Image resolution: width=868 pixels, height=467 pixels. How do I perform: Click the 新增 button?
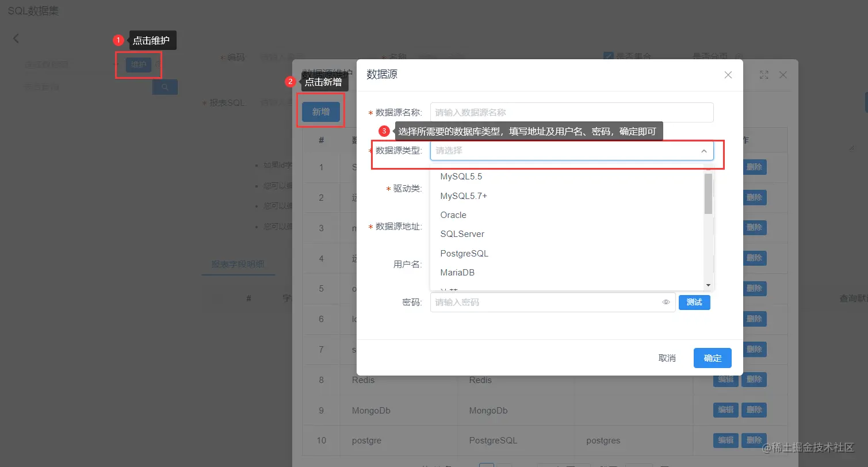coord(321,112)
